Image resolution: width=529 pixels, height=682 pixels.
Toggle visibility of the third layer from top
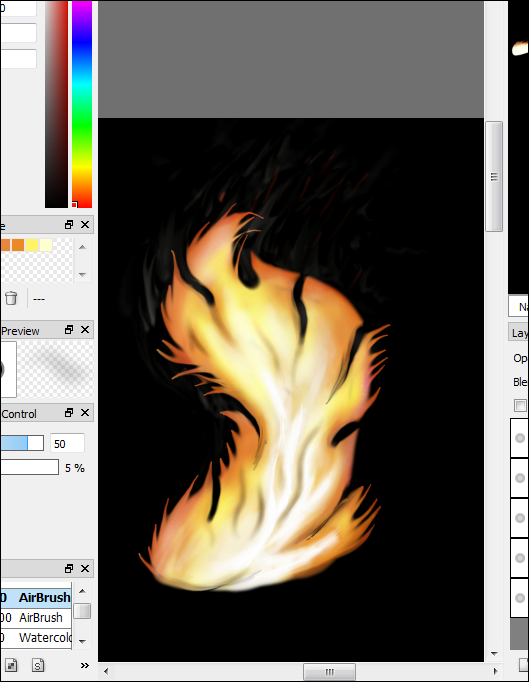point(519,518)
